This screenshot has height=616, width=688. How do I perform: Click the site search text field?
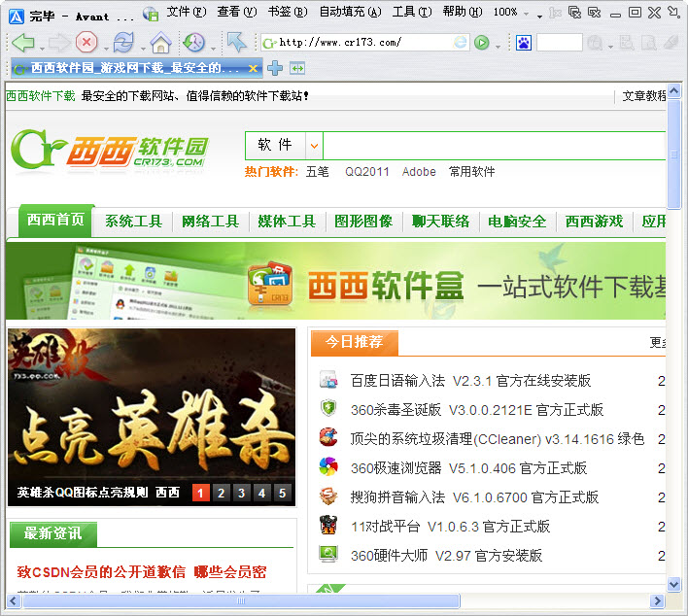495,146
